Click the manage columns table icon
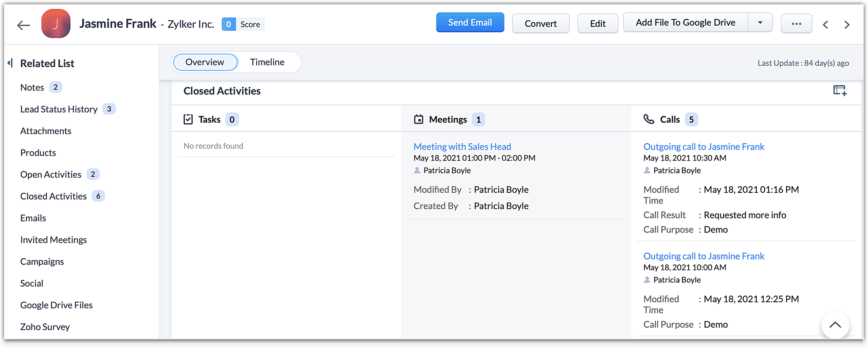The height and width of the screenshot is (349, 868). pos(839,90)
